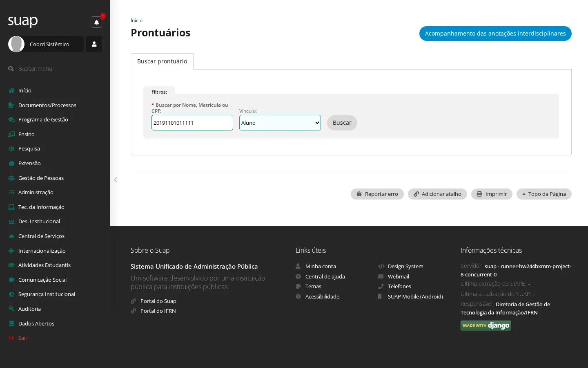Open the Design System footer link

tap(405, 266)
